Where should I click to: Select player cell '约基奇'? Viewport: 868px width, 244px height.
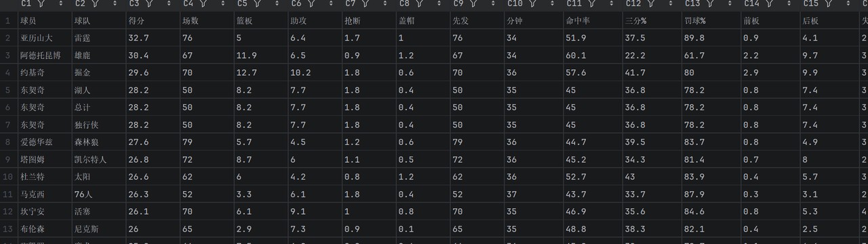[45, 73]
